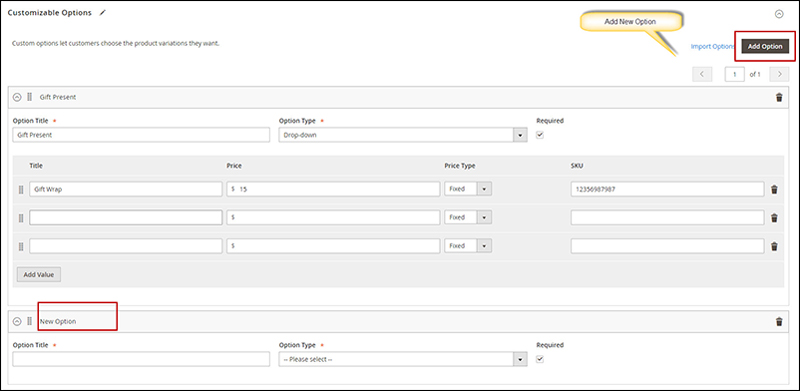This screenshot has height=391, width=800.
Task: Open Price Type dropdown in second value row
Action: pos(468,217)
